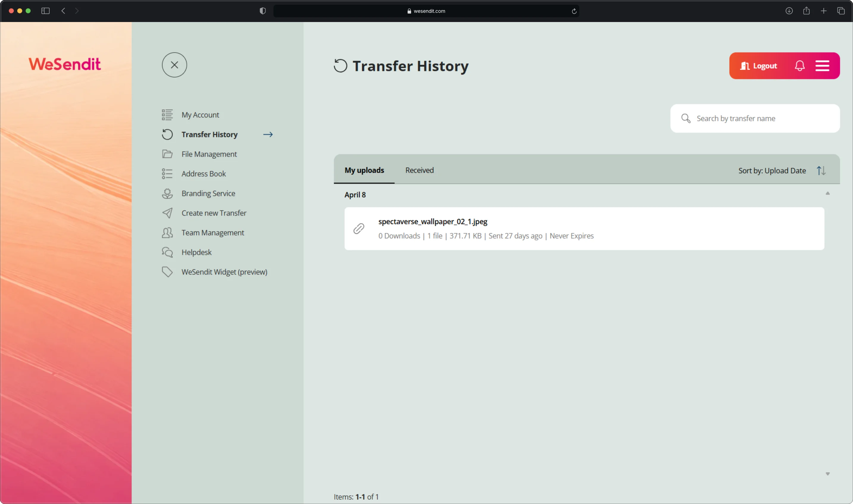Open Team Management

tap(213, 233)
